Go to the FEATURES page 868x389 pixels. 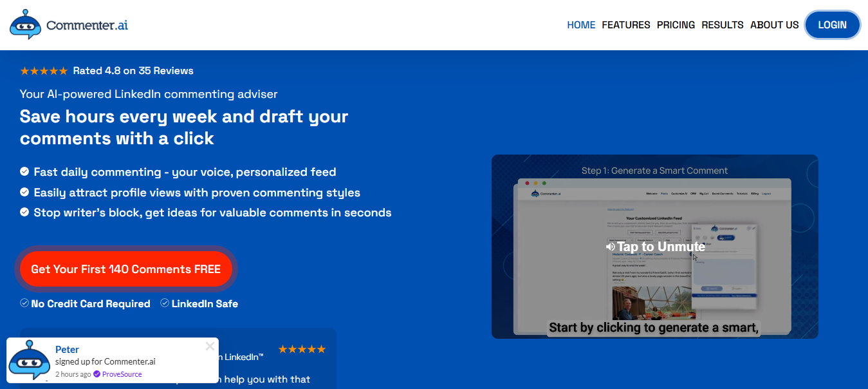click(626, 25)
